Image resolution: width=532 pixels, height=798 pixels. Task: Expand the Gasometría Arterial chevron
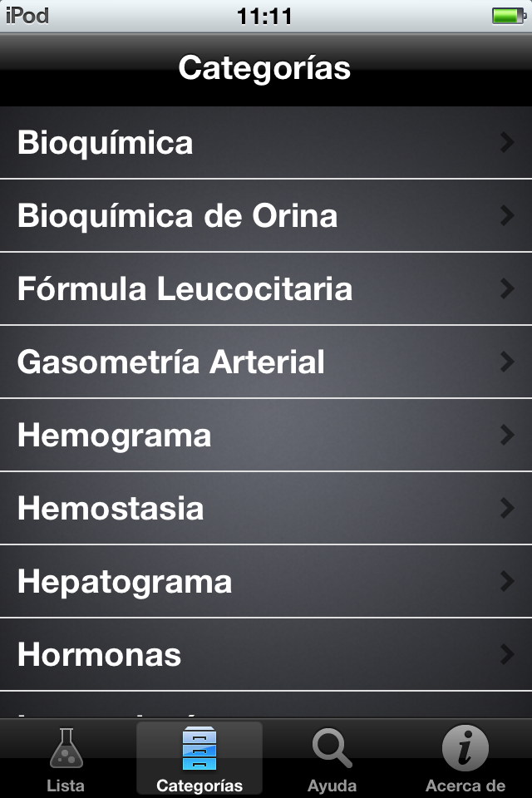507,362
